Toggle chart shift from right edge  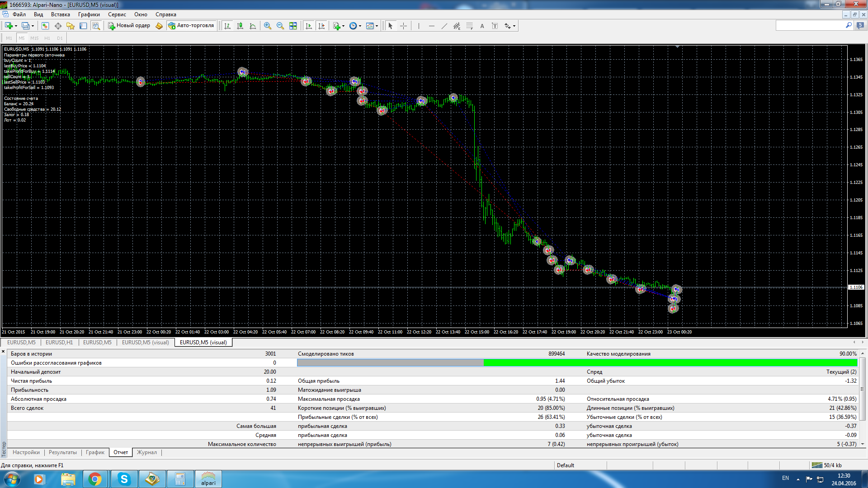(321, 26)
